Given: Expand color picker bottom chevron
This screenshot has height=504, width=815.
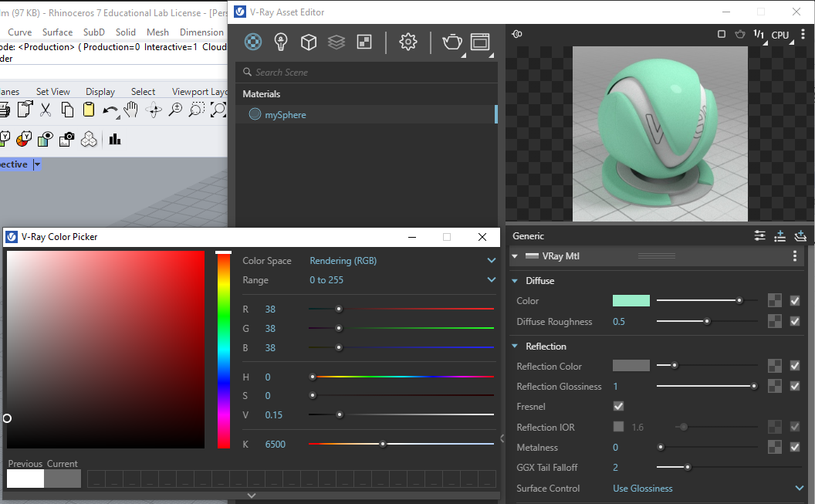Looking at the screenshot, I should [x=252, y=496].
